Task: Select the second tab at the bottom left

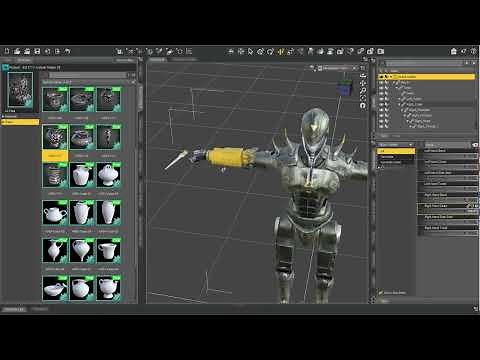Action: 40,309
